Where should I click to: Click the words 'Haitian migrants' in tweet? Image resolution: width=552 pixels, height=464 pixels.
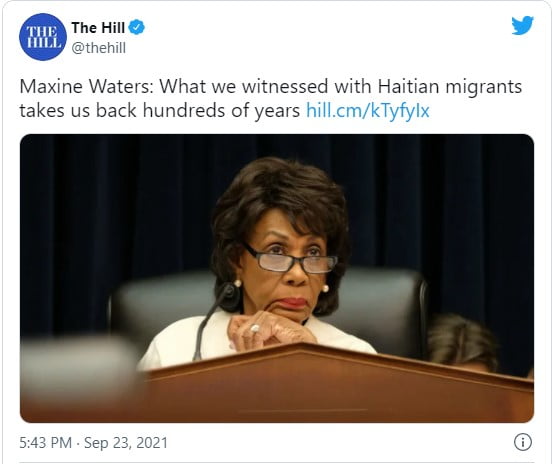pyautogui.click(x=450, y=87)
